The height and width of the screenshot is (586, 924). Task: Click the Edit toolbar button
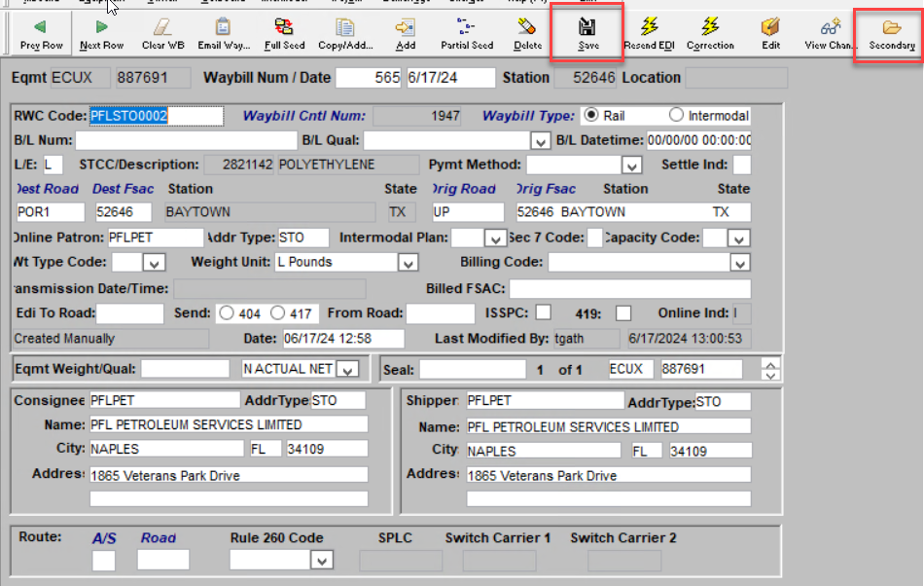tap(770, 27)
